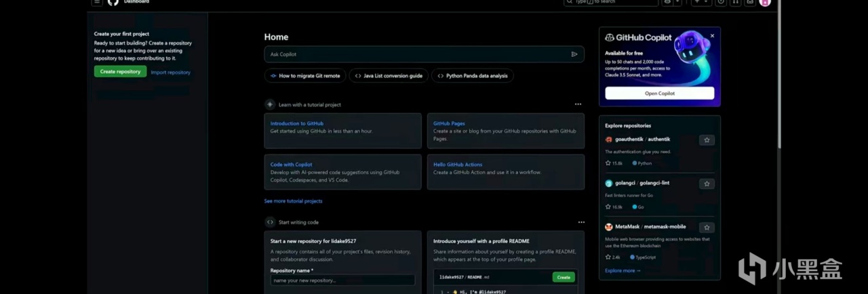Click the MetaMask fox avatar icon
The width and height of the screenshot is (868, 294).
click(609, 227)
